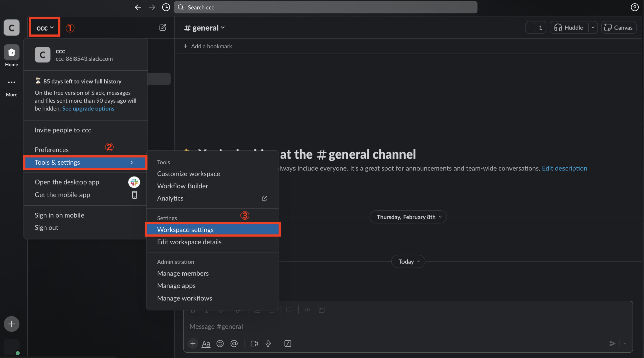Choose Manage members under Administration

[x=183, y=273]
